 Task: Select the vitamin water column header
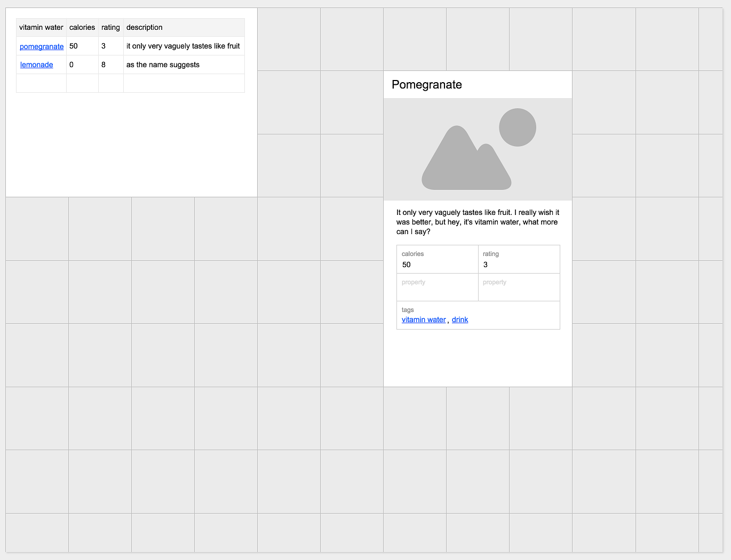(41, 27)
